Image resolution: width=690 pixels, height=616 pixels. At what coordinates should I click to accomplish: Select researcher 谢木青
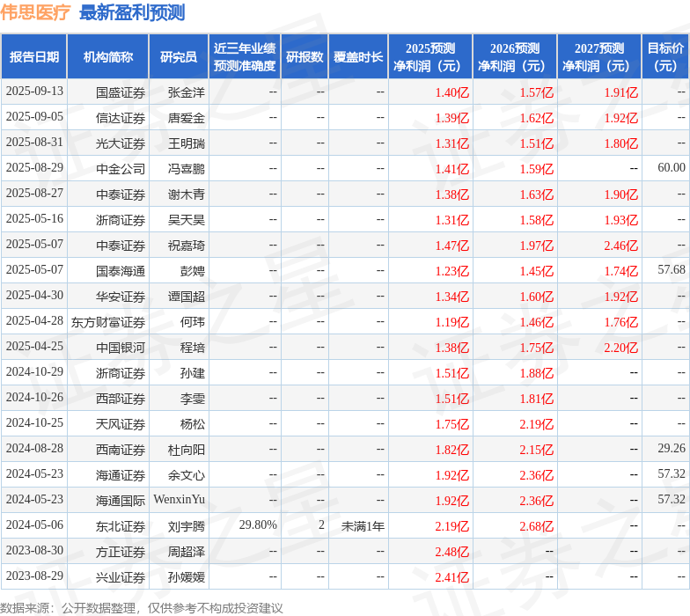point(187,194)
